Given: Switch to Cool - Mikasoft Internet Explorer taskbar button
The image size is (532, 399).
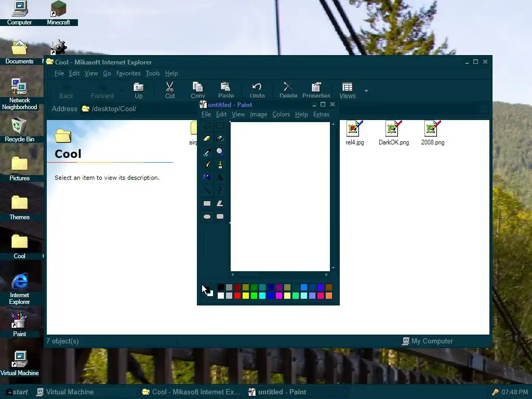Looking at the screenshot, I should [x=191, y=392].
